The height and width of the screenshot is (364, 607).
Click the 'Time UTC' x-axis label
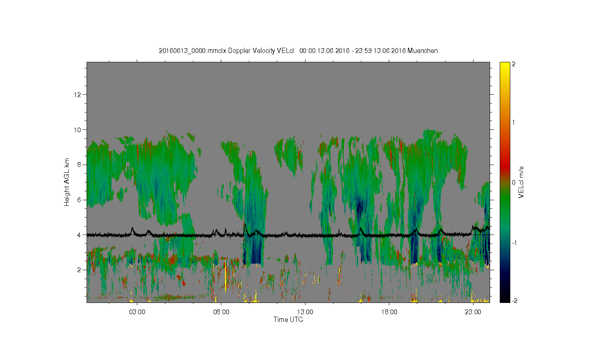288,320
